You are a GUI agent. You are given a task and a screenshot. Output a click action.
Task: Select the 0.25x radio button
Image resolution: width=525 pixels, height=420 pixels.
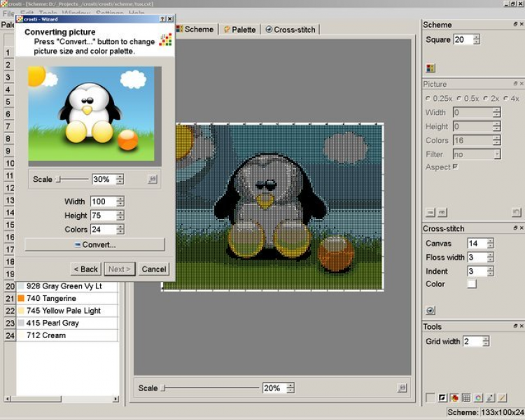click(428, 99)
